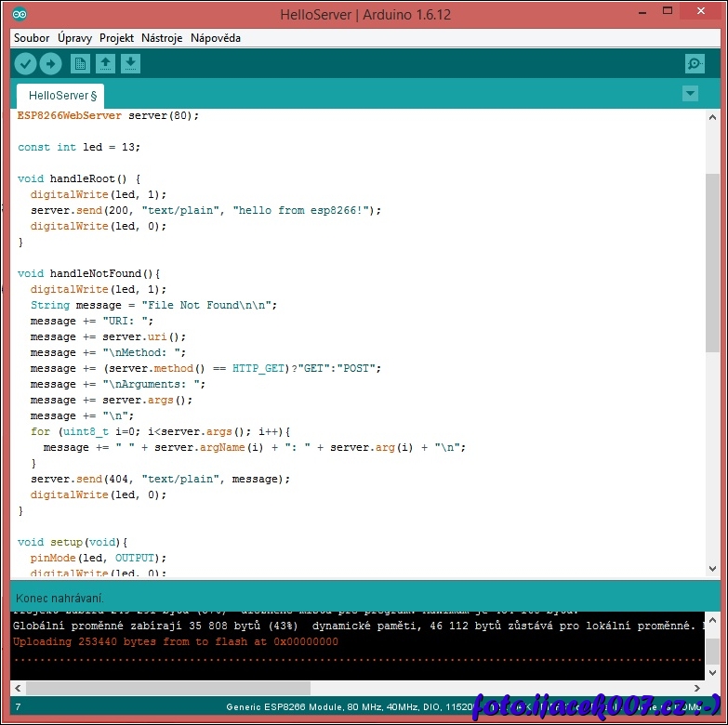728x725 pixels.
Task: Open a sketch with the Open icon
Action: (x=106, y=63)
